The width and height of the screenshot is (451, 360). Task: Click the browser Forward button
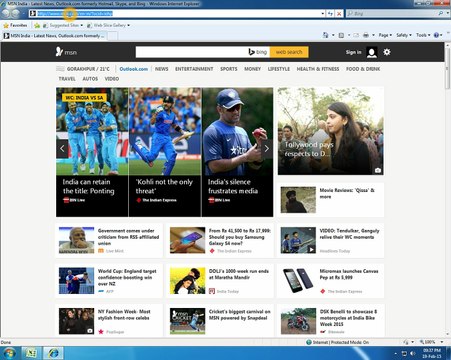pos(15,14)
